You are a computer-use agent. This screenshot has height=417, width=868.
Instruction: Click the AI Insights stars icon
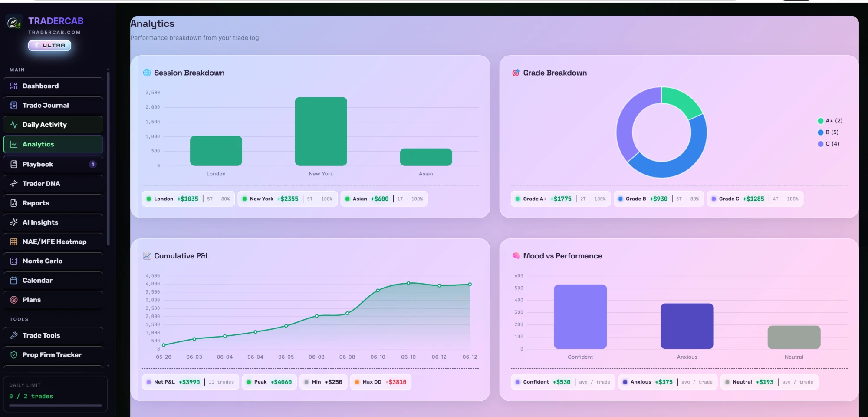[14, 222]
